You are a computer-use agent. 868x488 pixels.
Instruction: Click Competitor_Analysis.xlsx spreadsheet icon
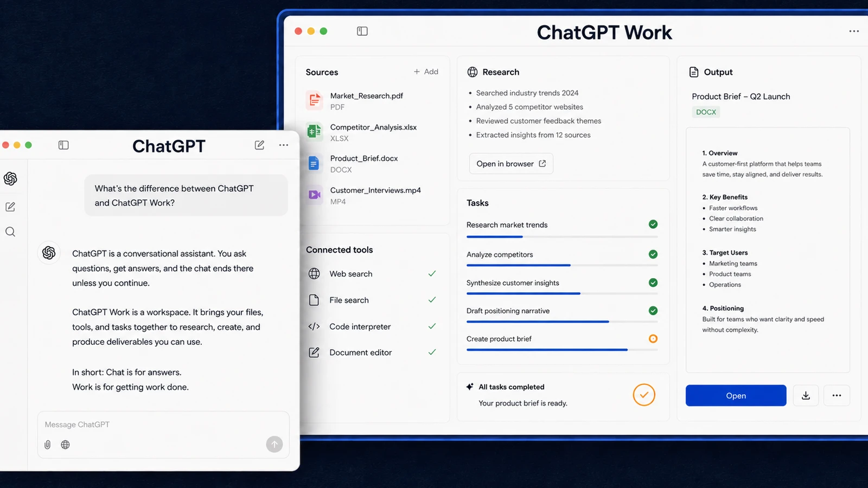click(314, 131)
